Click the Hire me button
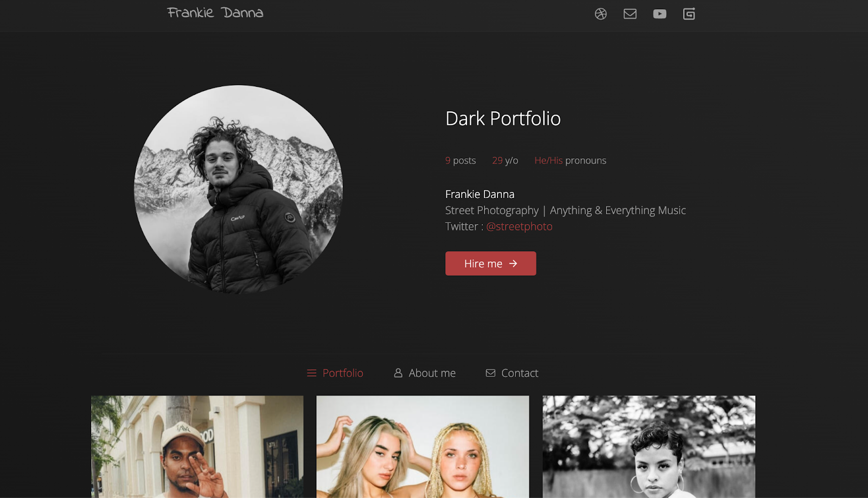Screen dimensions: 868x498 pos(490,263)
